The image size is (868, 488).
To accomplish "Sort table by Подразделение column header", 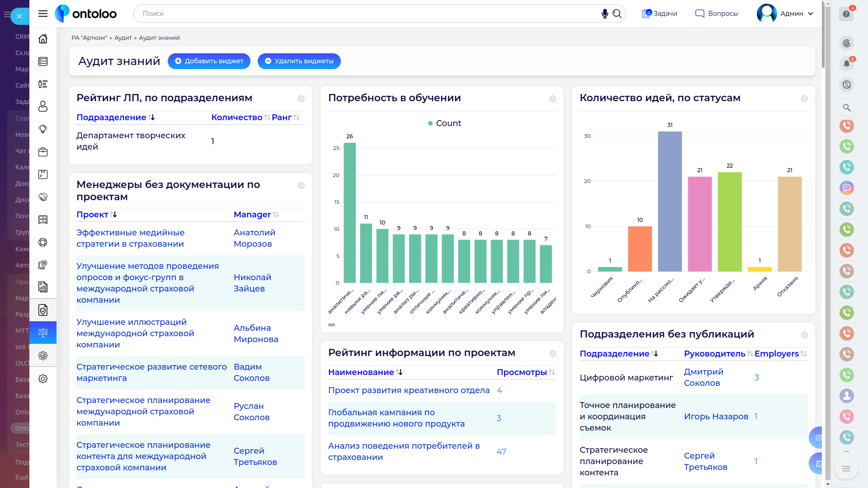I will pos(111,117).
